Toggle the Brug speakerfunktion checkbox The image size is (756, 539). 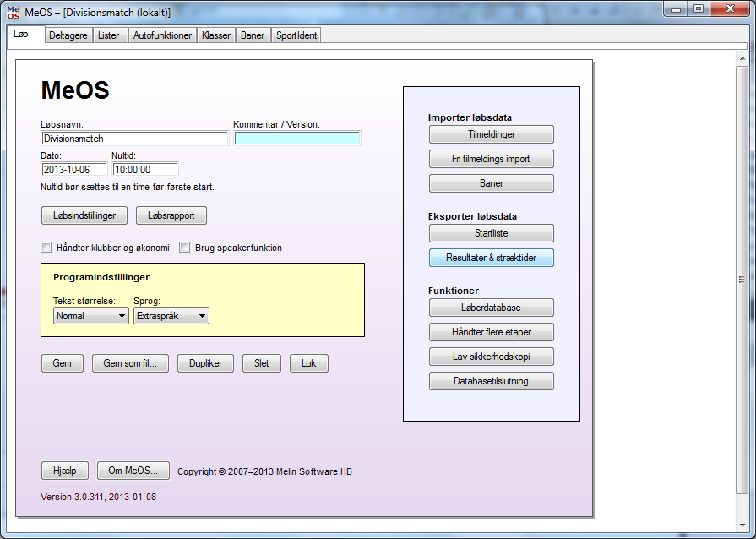point(185,248)
